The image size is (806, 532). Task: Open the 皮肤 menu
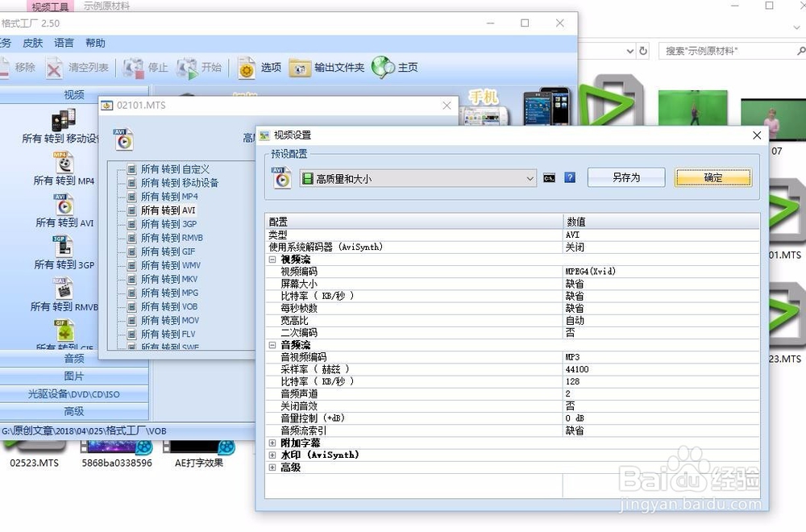(x=32, y=44)
